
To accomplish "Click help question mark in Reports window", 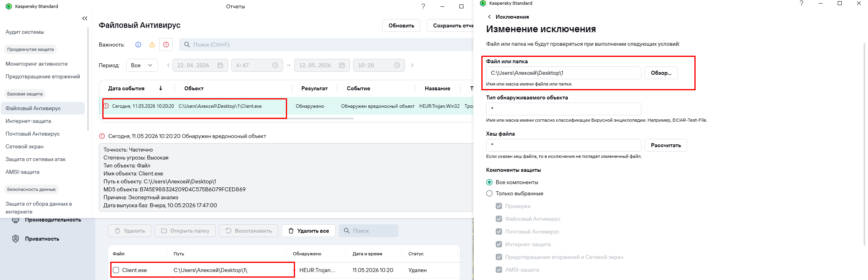I will point(423,6).
